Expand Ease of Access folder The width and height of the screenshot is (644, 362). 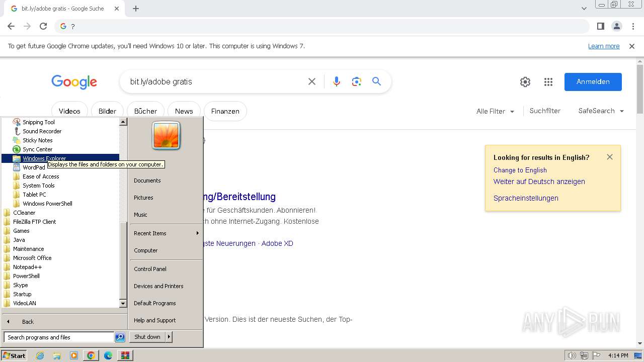[x=41, y=176]
